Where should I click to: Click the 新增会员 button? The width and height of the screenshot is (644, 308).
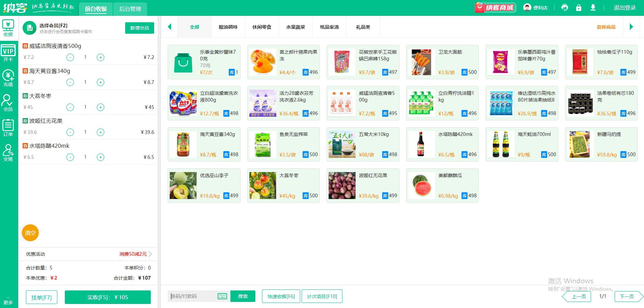(x=139, y=28)
